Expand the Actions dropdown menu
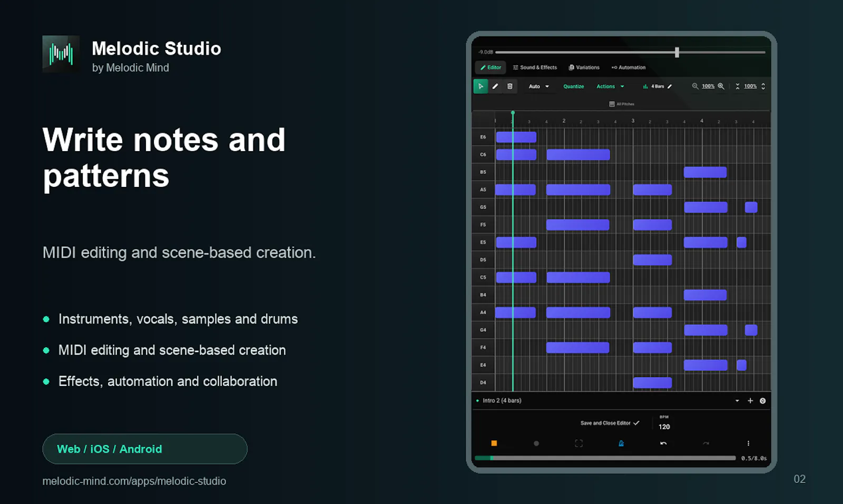 pos(610,86)
